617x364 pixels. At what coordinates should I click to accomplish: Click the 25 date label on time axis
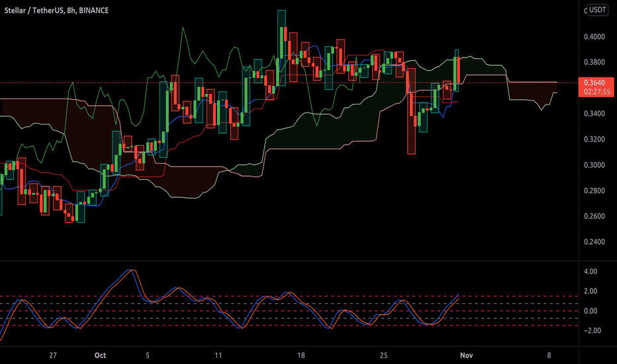(x=384, y=355)
